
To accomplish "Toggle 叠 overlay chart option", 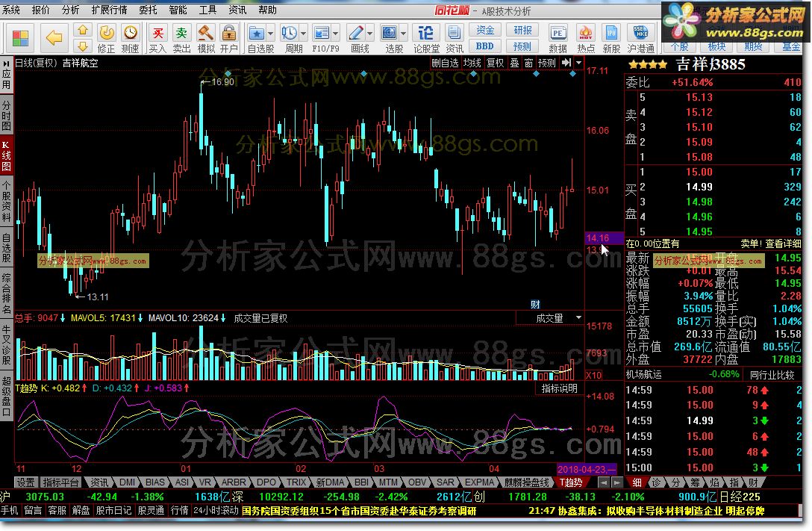I will tap(514, 63).
